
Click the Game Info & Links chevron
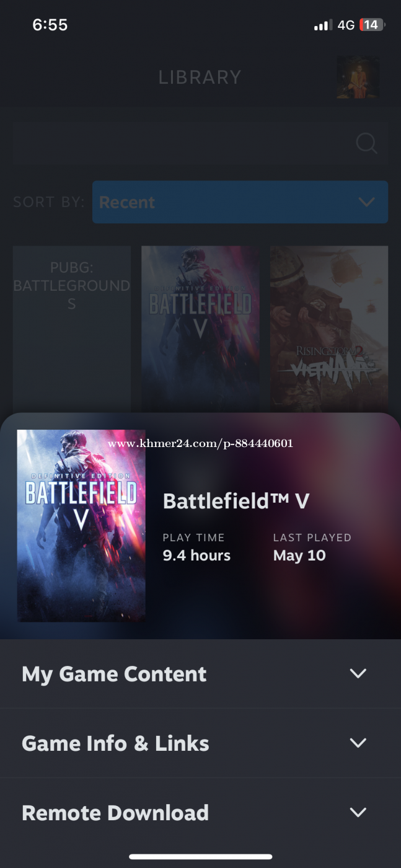click(x=358, y=743)
